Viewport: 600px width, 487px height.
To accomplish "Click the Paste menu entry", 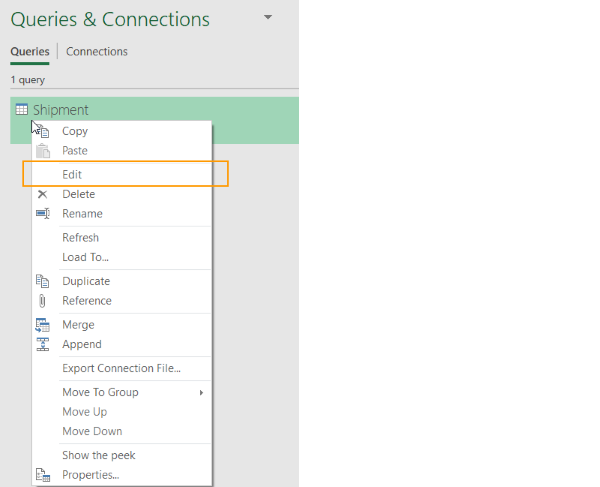I will pyautogui.click(x=75, y=151).
